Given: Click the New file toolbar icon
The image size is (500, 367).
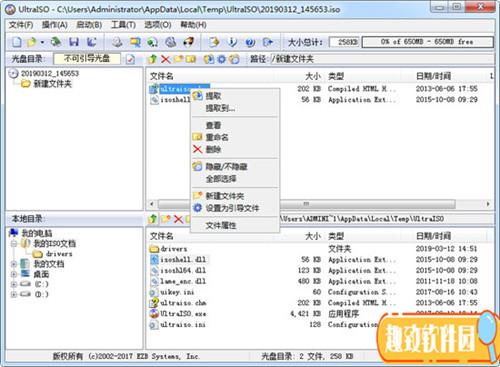Looking at the screenshot, I should [17, 42].
